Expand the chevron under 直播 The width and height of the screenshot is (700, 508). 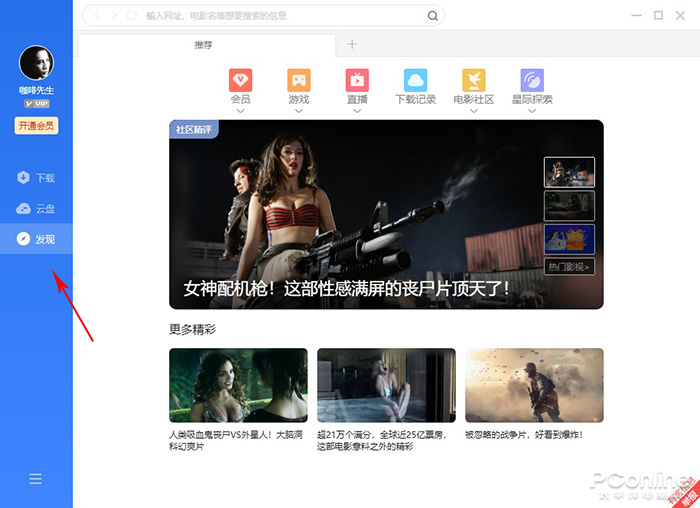coord(357,111)
